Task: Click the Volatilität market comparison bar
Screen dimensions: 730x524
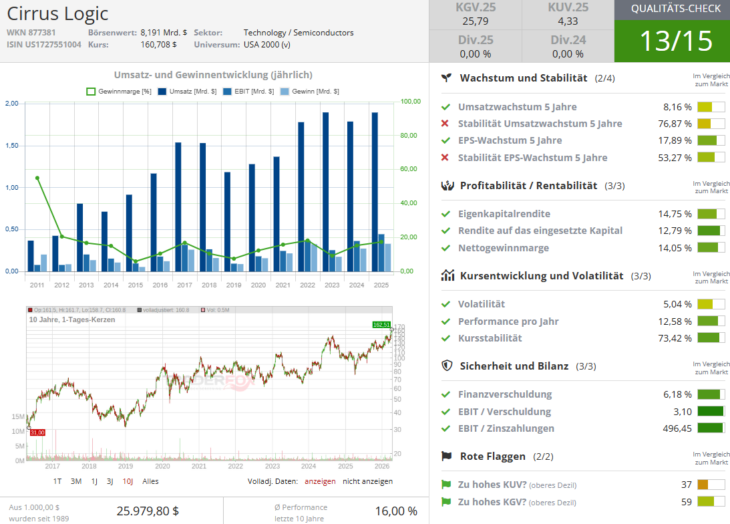Action: (x=710, y=304)
